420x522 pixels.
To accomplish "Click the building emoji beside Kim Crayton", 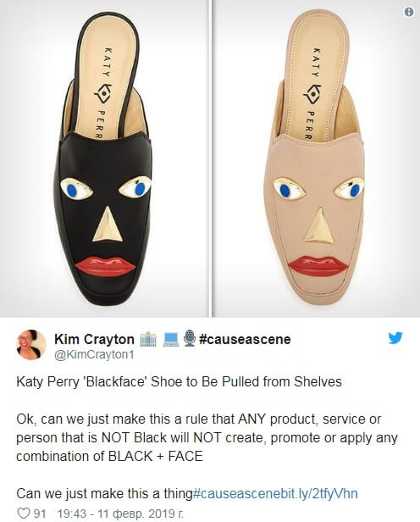I will click(148, 339).
